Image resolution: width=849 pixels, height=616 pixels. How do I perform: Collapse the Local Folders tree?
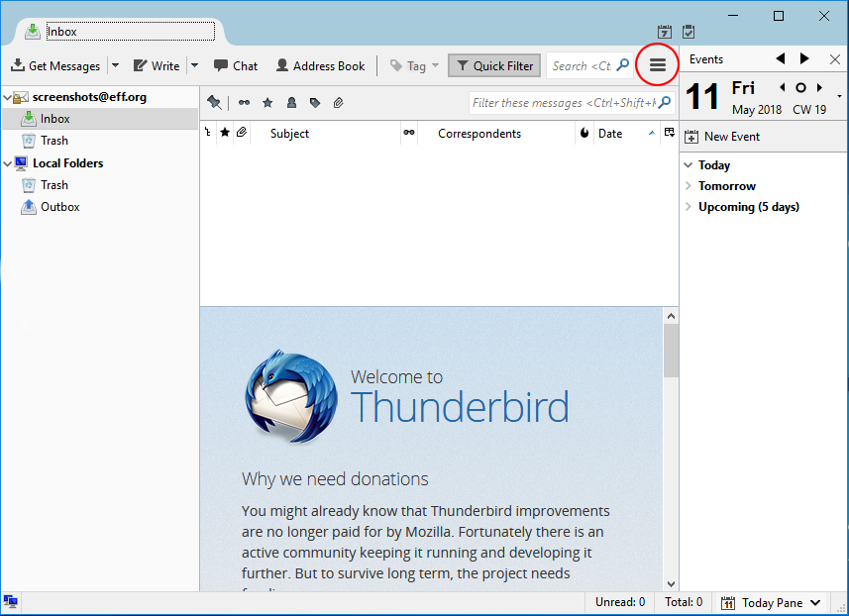pos(7,163)
